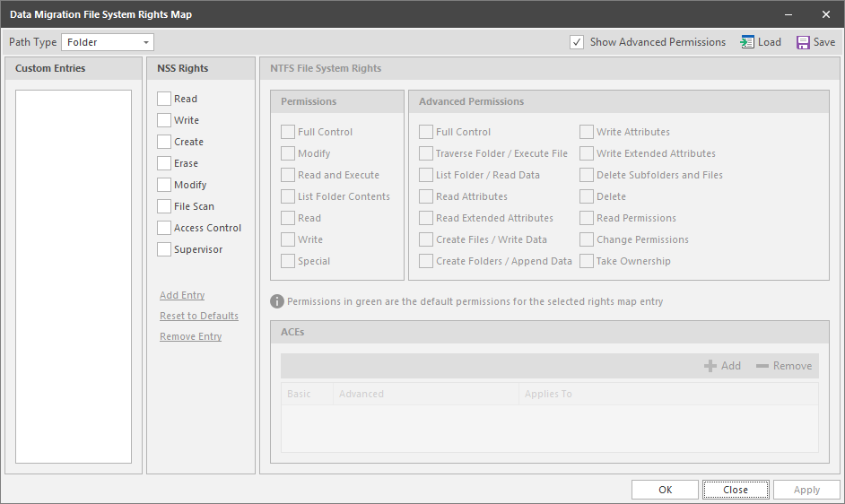Uncheck Show Advanced Permissions
The height and width of the screenshot is (504, 845).
tap(577, 42)
